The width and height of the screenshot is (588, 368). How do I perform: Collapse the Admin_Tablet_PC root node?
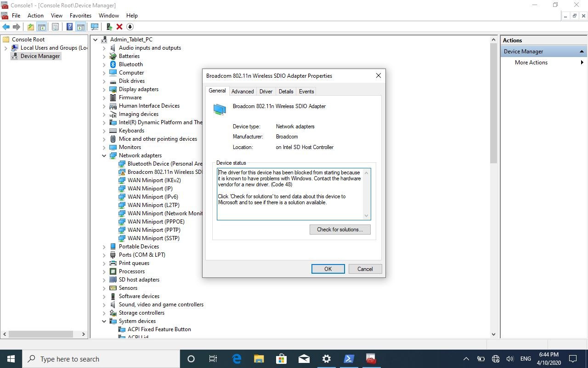tap(96, 40)
